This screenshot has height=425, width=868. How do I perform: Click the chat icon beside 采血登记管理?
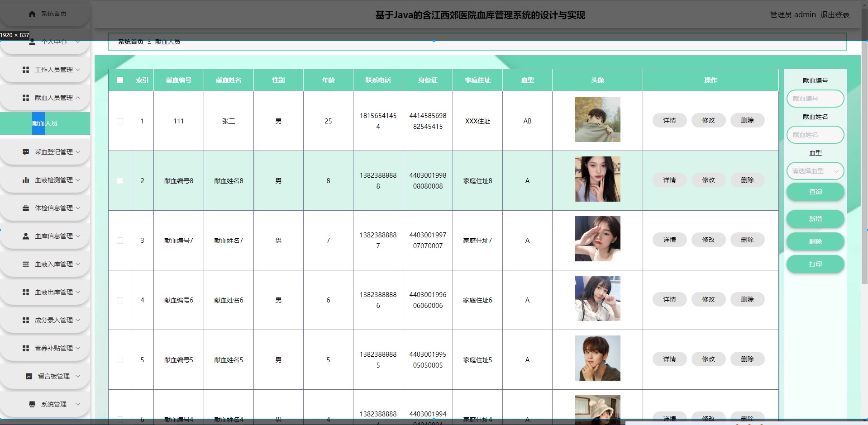pyautogui.click(x=26, y=152)
